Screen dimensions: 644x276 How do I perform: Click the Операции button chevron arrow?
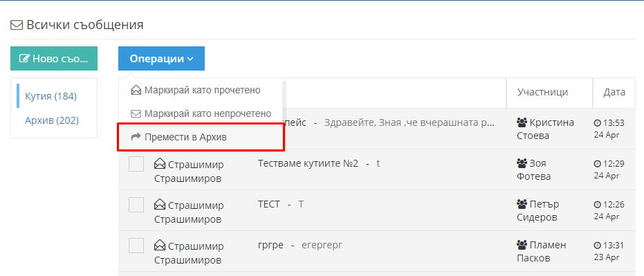point(190,59)
